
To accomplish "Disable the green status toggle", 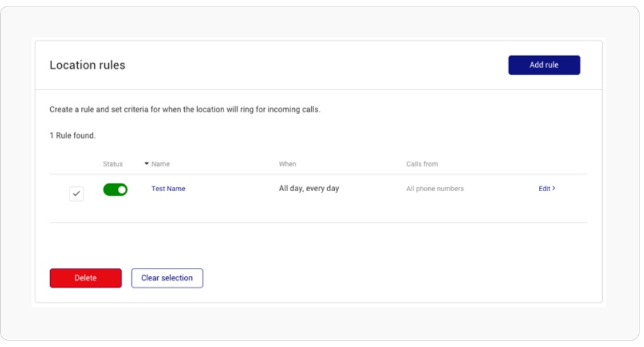I will 115,189.
